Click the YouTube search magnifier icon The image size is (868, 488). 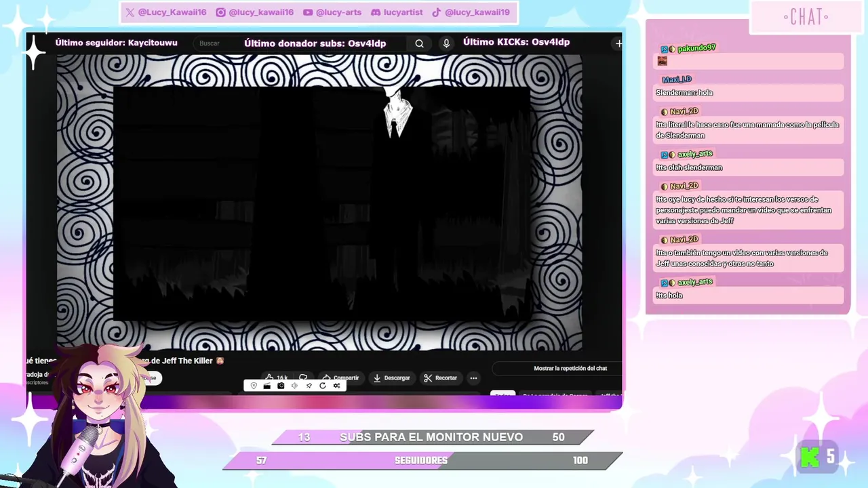419,43
